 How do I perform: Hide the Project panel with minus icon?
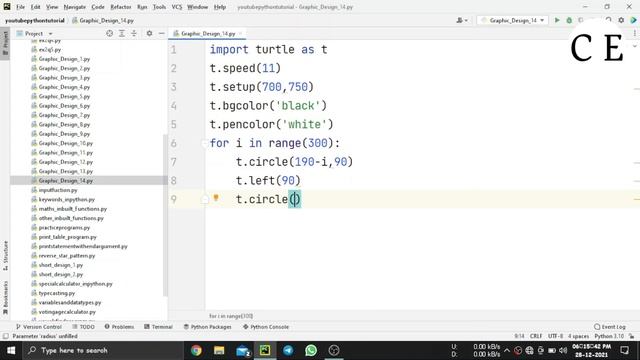162,33
